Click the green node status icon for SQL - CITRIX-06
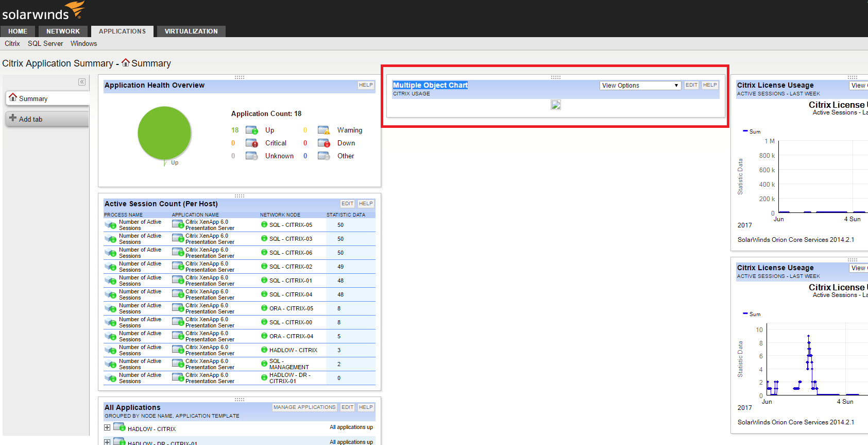868x445 pixels. [x=264, y=253]
